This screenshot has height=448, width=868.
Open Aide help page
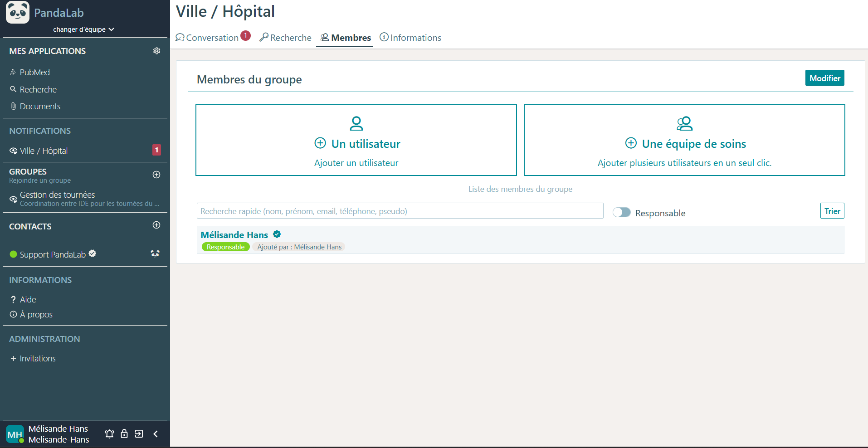23,299
